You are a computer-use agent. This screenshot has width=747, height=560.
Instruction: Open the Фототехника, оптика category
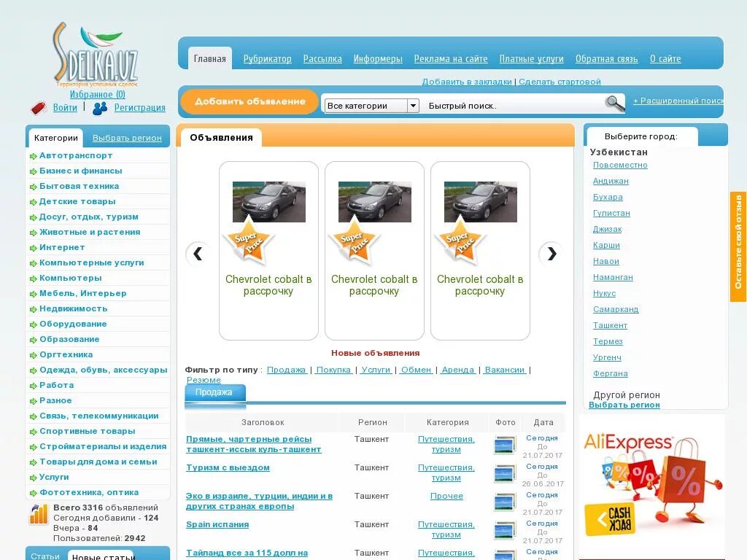point(89,492)
